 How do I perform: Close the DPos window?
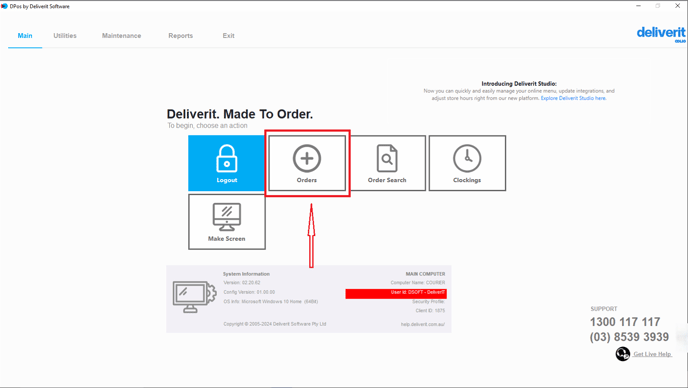pyautogui.click(x=677, y=6)
